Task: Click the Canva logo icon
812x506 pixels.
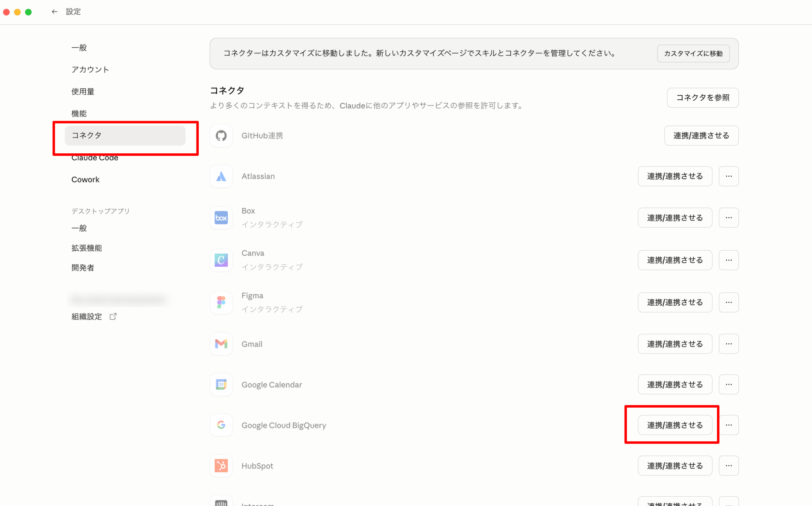Action: tap(221, 260)
